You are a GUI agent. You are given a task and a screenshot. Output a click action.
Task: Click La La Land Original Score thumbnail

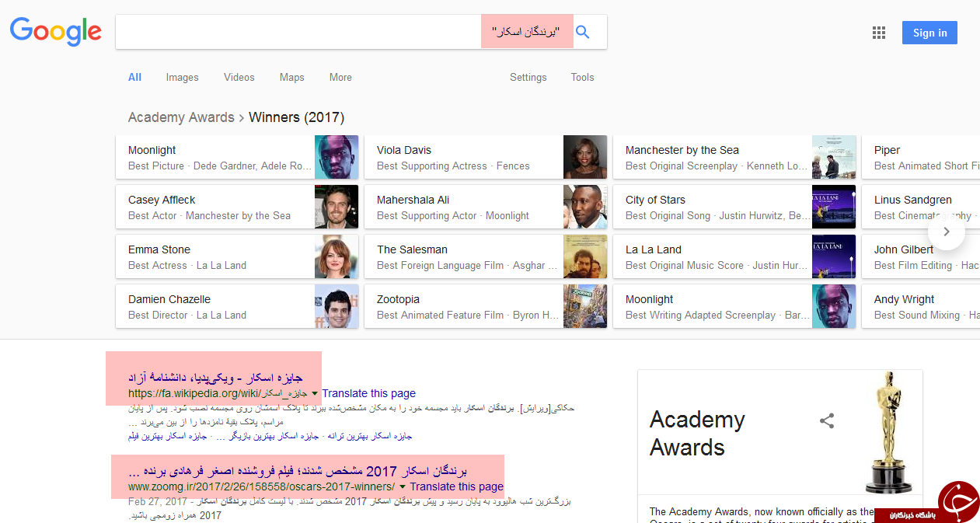coord(834,256)
